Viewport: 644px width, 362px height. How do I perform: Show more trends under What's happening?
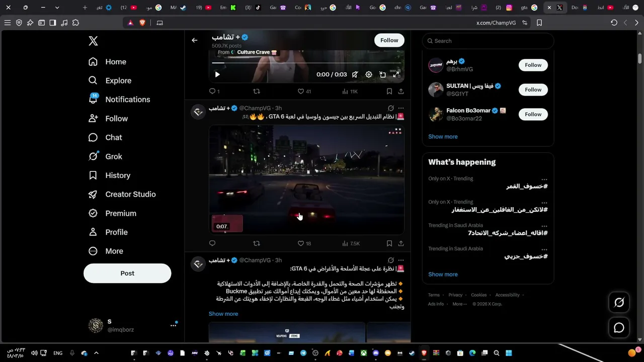pos(443,275)
